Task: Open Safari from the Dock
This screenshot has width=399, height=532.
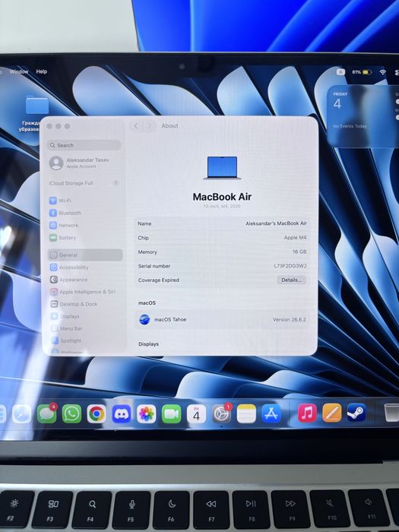Action: (22, 414)
